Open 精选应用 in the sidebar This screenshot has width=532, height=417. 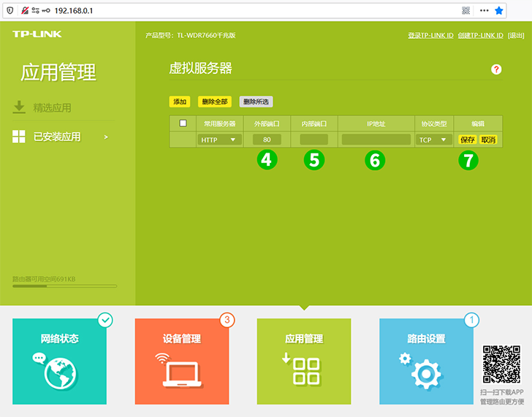pyautogui.click(x=53, y=108)
